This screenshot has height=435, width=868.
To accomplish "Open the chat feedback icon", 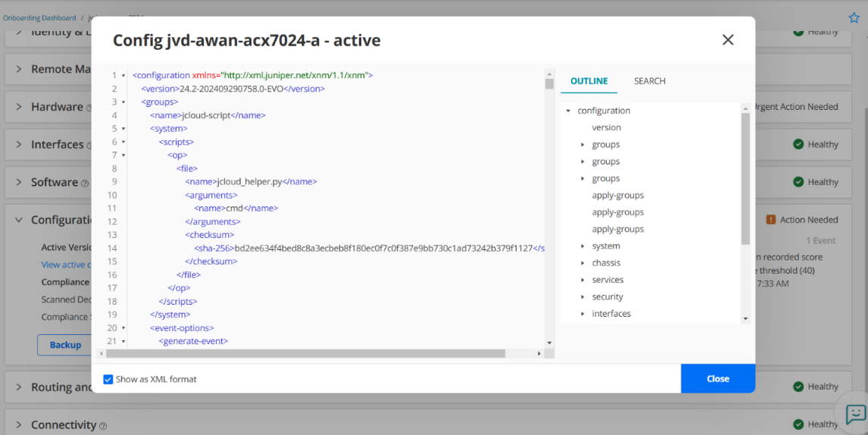I will coord(855,414).
